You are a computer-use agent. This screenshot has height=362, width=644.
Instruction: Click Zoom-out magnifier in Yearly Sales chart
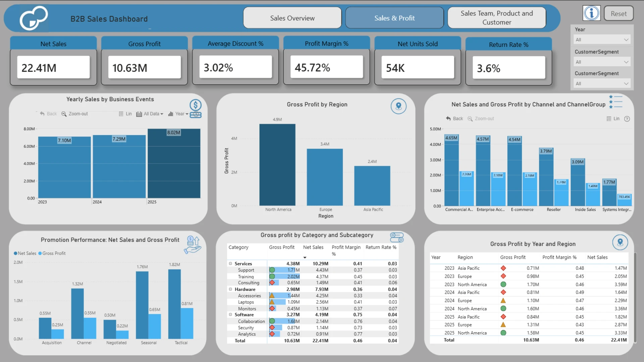pos(64,114)
